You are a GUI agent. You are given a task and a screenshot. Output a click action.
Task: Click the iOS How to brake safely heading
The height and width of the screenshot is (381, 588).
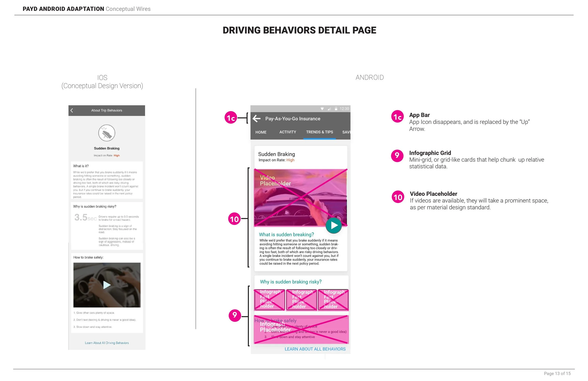point(88,258)
